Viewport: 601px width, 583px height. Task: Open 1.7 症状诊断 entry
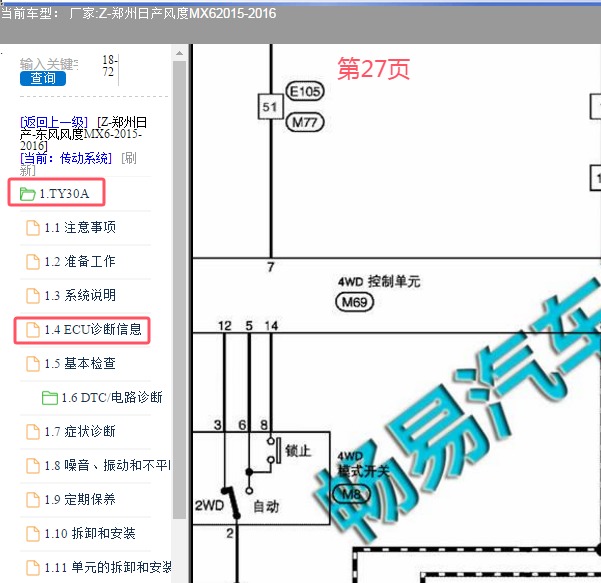pyautogui.click(x=80, y=432)
